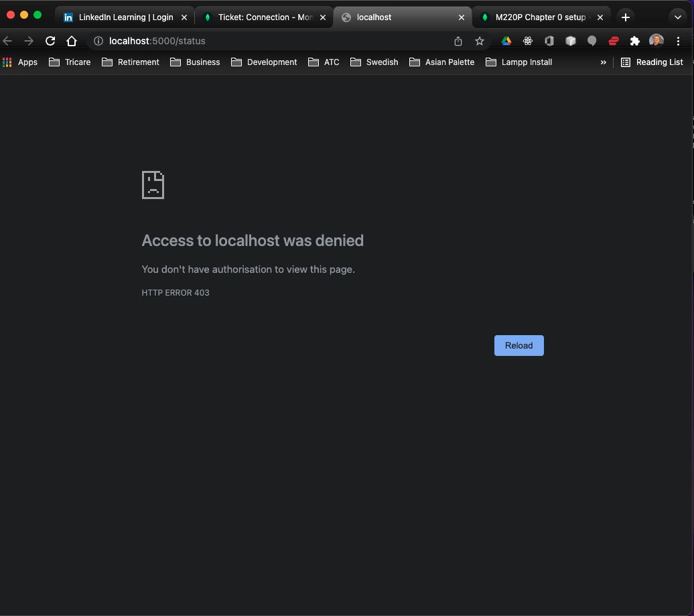The image size is (694, 616).
Task: Open the React Developer Tools extension
Action: coord(527,41)
